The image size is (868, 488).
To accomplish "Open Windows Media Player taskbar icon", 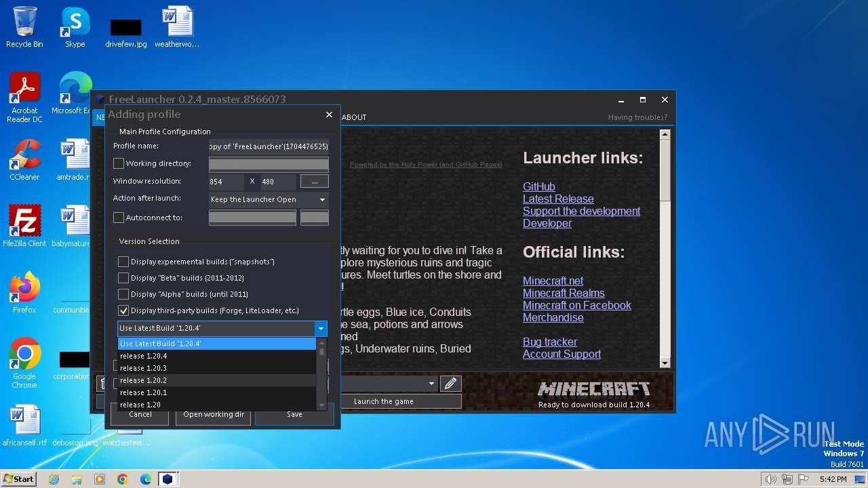I will coord(100,479).
